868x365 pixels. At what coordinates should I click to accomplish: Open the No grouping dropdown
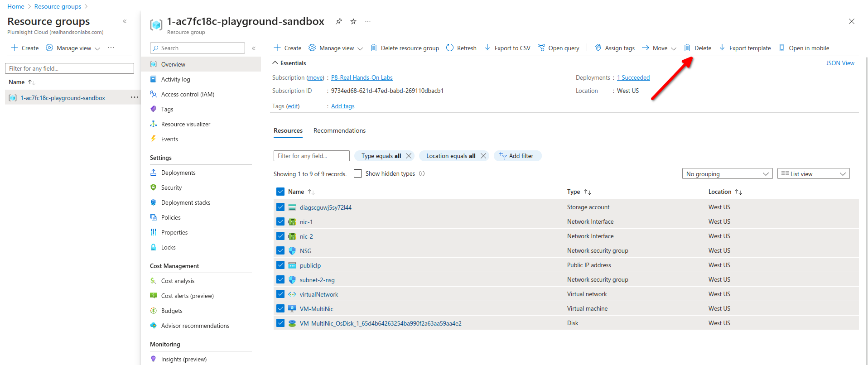coord(727,174)
